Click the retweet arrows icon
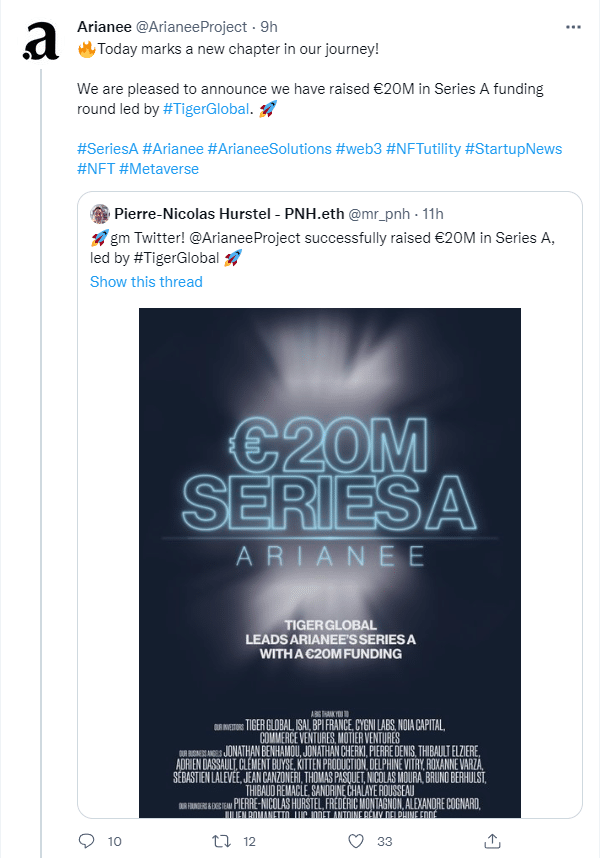The width and height of the screenshot is (600, 858). pos(222,840)
